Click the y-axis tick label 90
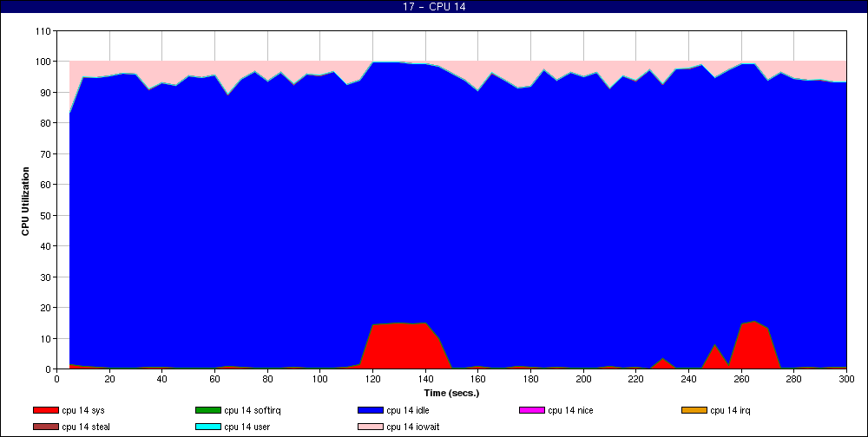Screen dimensions: 868x437 click(45, 93)
